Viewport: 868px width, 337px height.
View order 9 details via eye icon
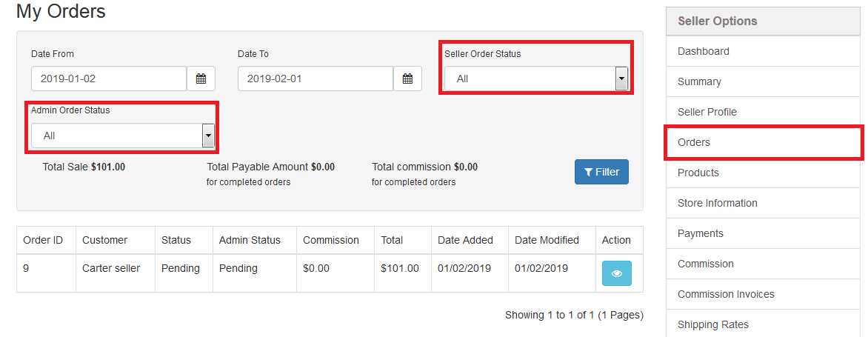point(617,273)
